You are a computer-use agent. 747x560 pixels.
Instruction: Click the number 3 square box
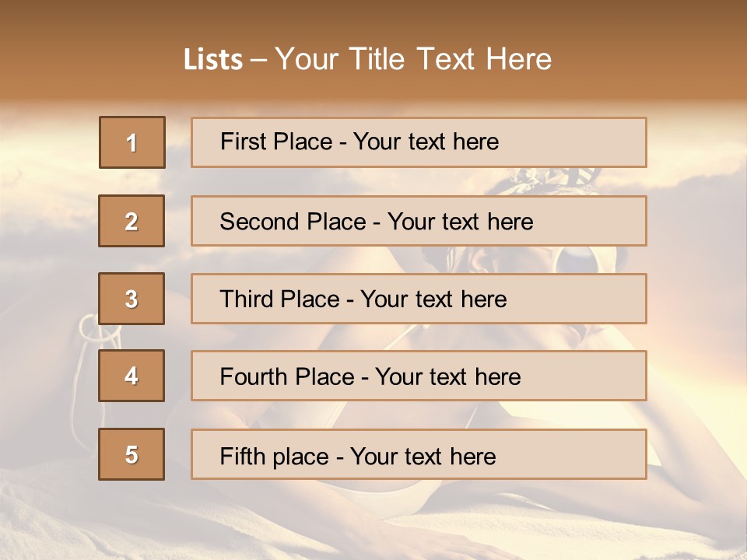click(x=132, y=299)
